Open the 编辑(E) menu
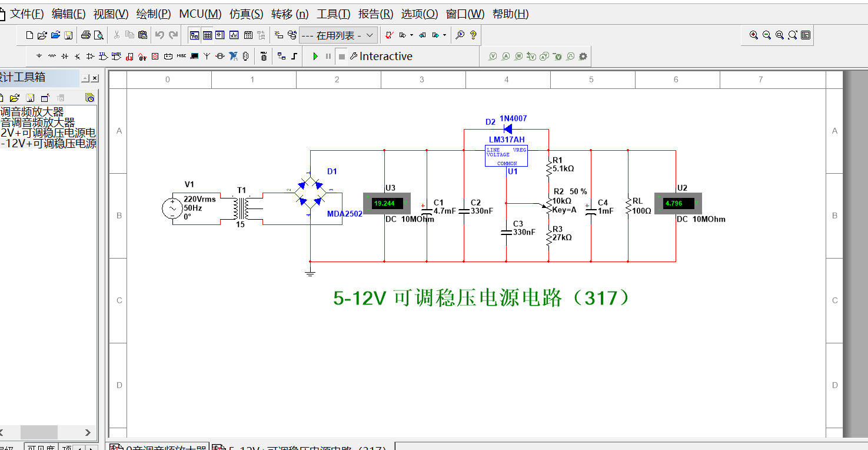Screen dimensions: 868x450 (69, 14)
